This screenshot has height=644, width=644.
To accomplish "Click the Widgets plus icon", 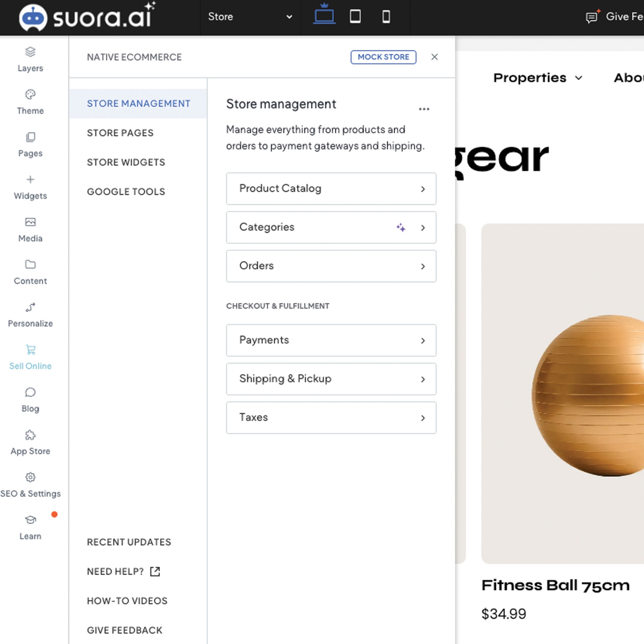I will coord(30,180).
